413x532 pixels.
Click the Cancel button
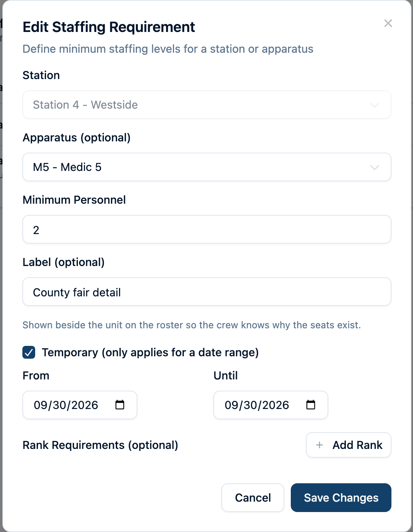click(253, 498)
